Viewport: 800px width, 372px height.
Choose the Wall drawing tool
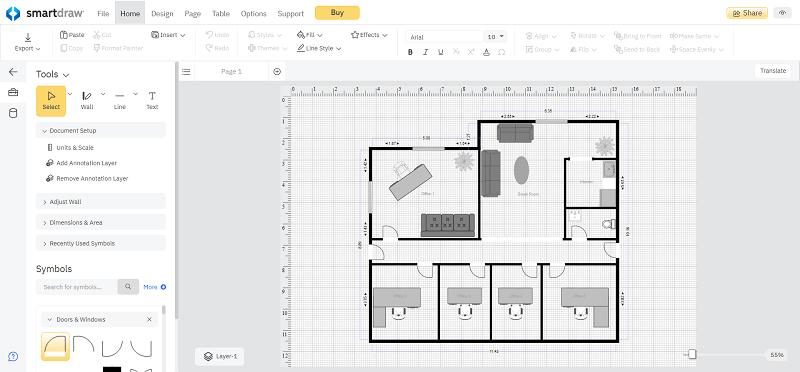87,101
